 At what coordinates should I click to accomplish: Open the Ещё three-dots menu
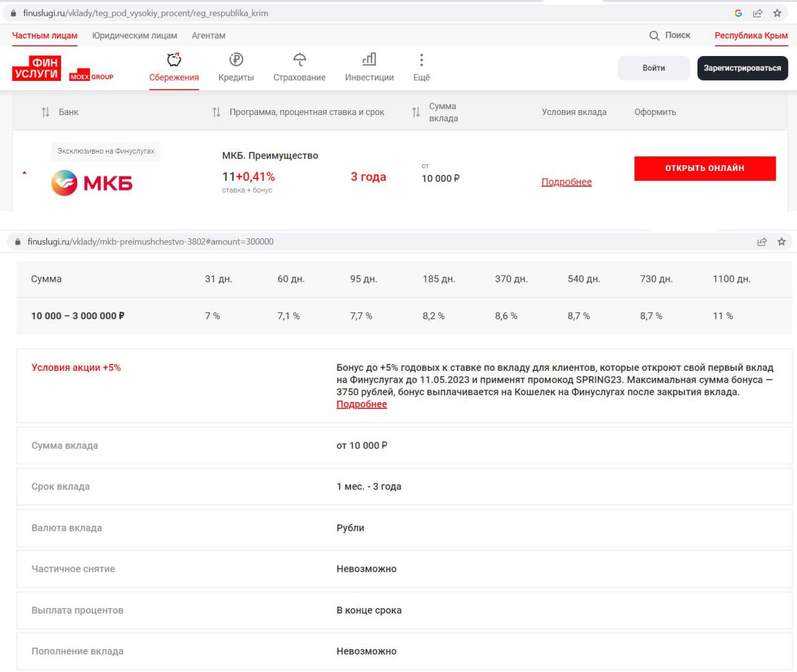coord(422,60)
